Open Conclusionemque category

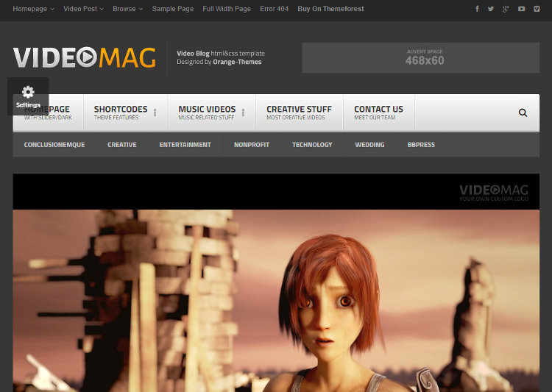tap(54, 145)
